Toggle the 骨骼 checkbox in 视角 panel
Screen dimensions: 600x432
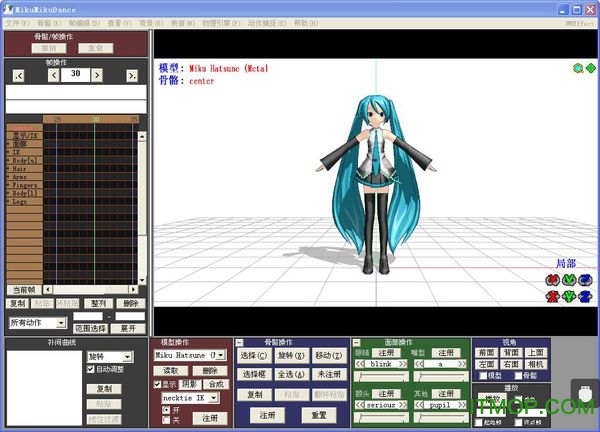[x=518, y=376]
